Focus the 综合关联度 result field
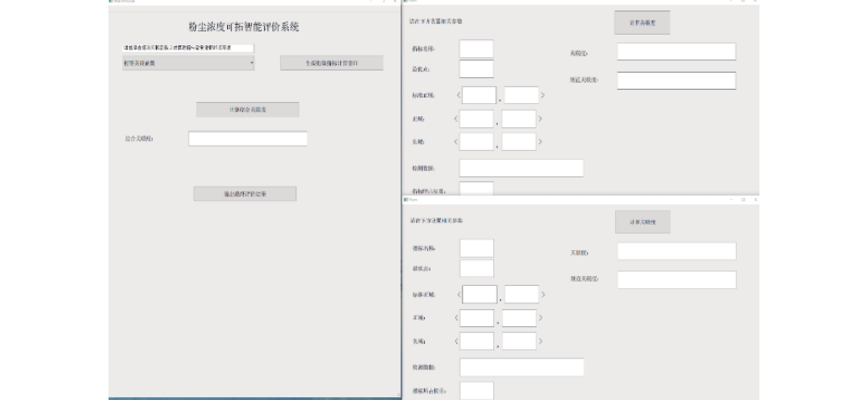This screenshot has width=868, height=400. click(247, 139)
